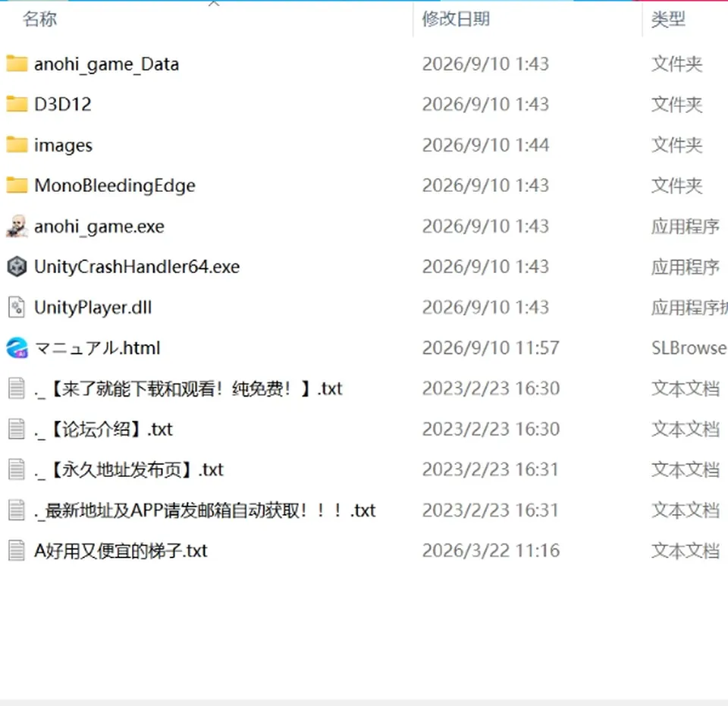The width and height of the screenshot is (728, 706).
Task: Click the date 2026/9/10 1:44 of images
Action: pyautogui.click(x=485, y=146)
